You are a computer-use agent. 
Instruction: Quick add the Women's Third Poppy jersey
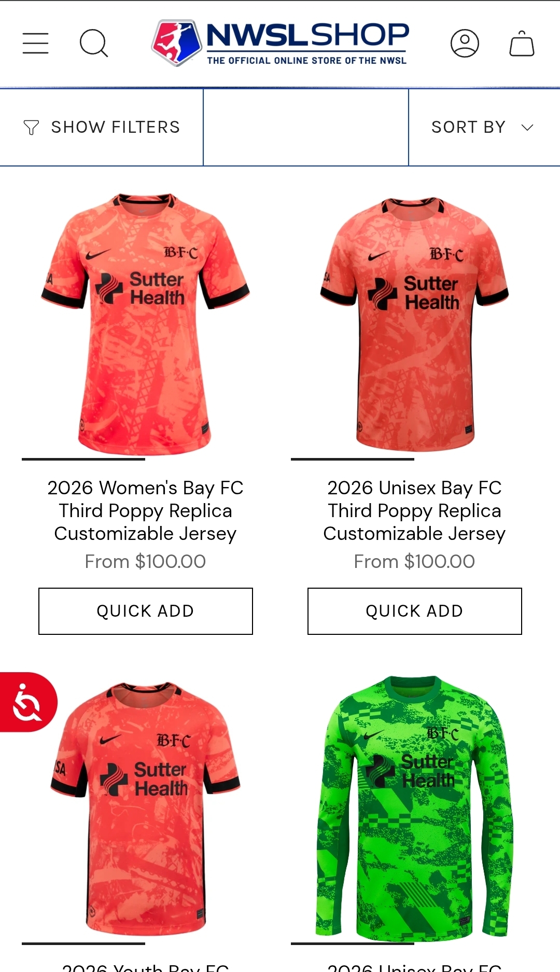point(146,611)
